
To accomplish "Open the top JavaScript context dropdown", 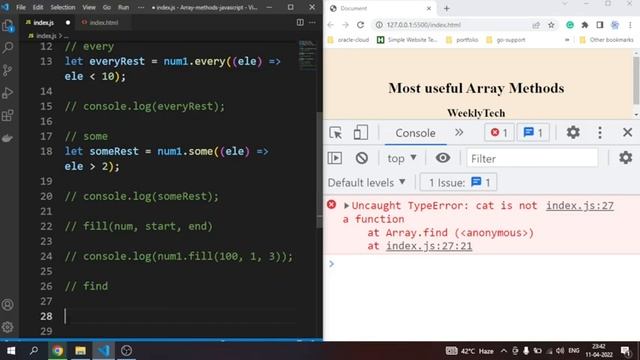I will click(402, 158).
